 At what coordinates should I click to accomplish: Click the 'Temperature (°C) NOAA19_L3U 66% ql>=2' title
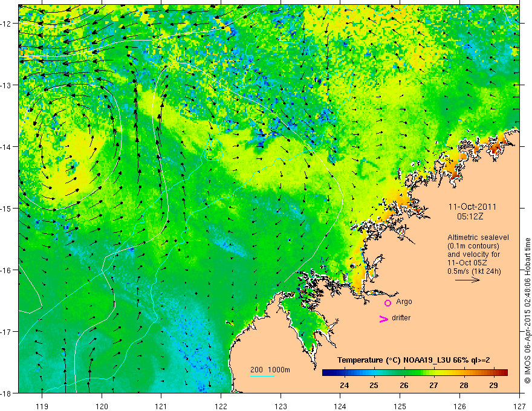coord(414,360)
